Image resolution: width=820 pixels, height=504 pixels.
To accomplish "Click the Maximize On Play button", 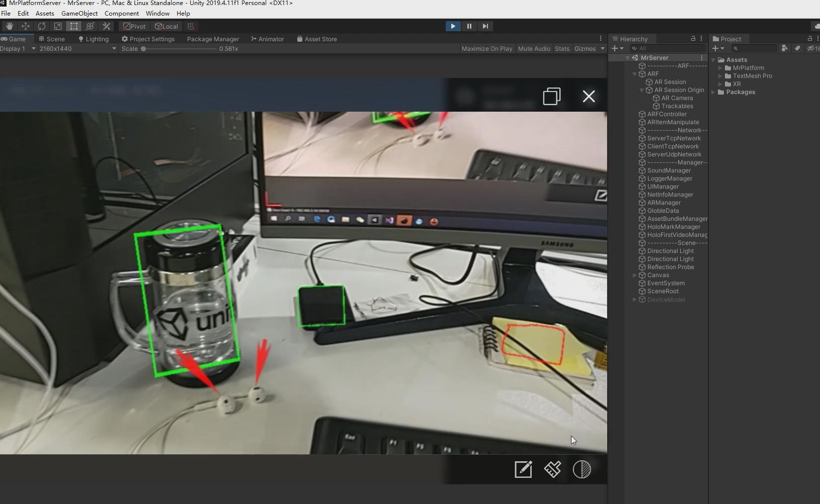I will [x=486, y=48].
